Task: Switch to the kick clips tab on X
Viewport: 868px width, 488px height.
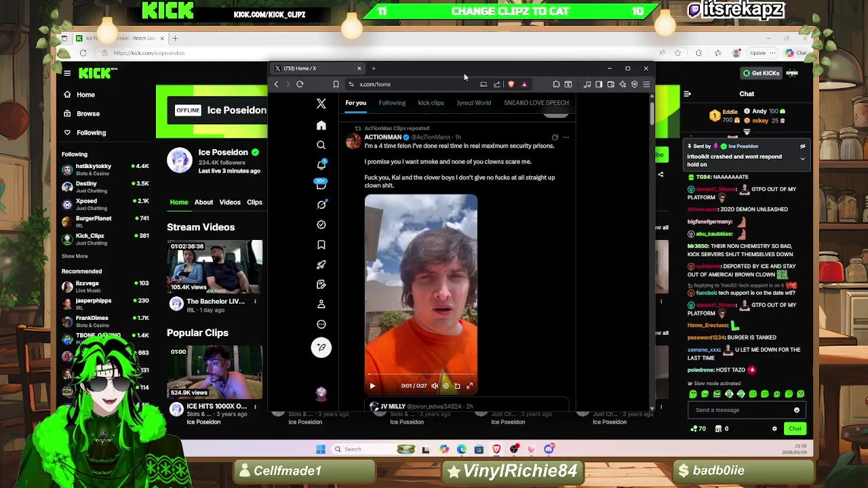Action: click(431, 103)
